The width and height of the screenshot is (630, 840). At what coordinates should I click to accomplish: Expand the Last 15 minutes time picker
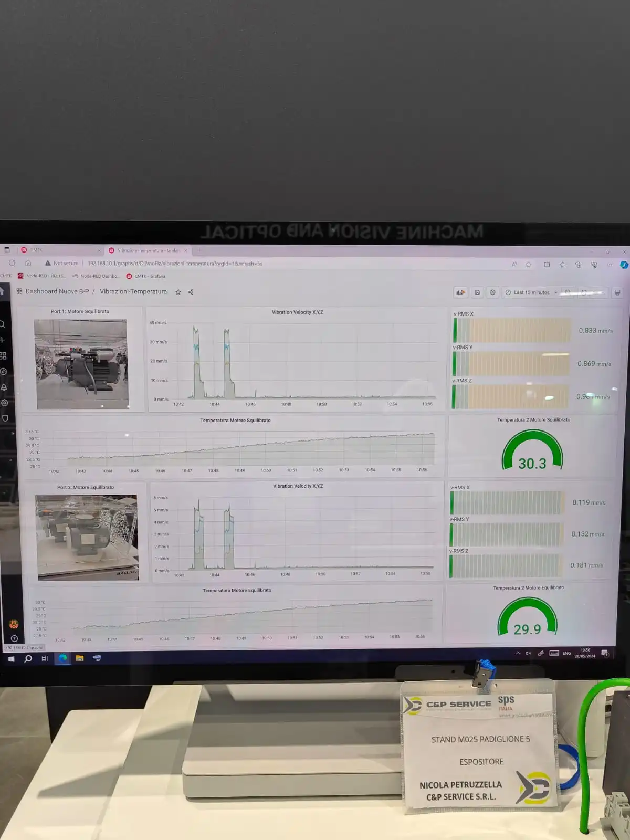point(531,292)
